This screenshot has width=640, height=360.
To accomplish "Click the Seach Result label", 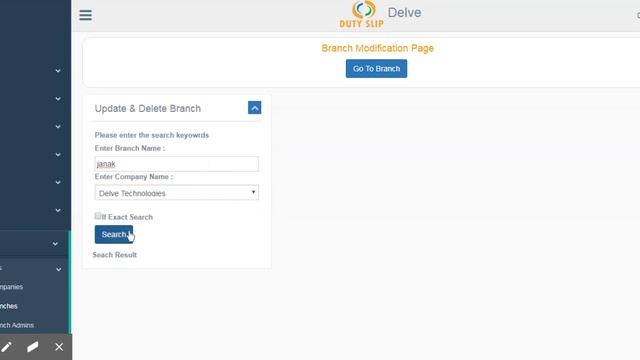I will point(115,255).
